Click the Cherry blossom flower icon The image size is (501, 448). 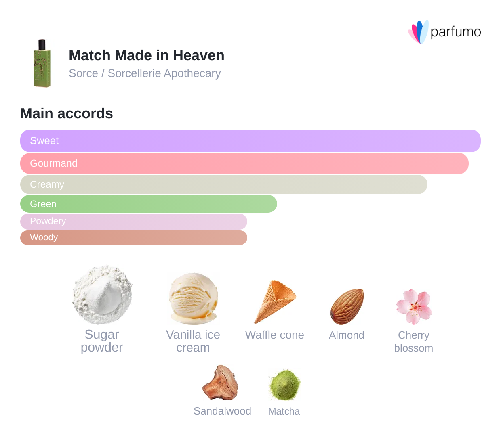(414, 306)
